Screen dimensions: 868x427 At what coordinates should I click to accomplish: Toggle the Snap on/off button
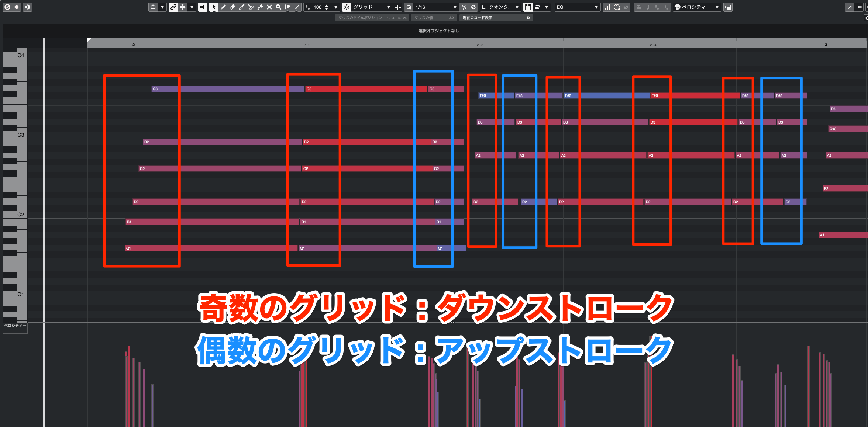[x=347, y=7]
